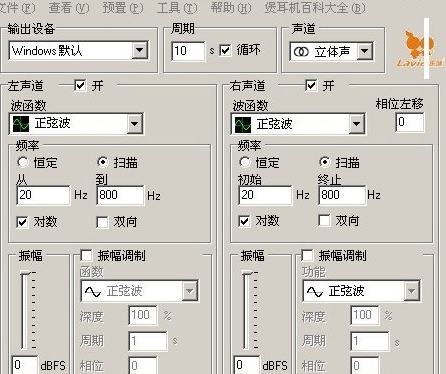This screenshot has height=374, width=446.
Task: Click left modulation 周期 field
Action: [x=148, y=341]
